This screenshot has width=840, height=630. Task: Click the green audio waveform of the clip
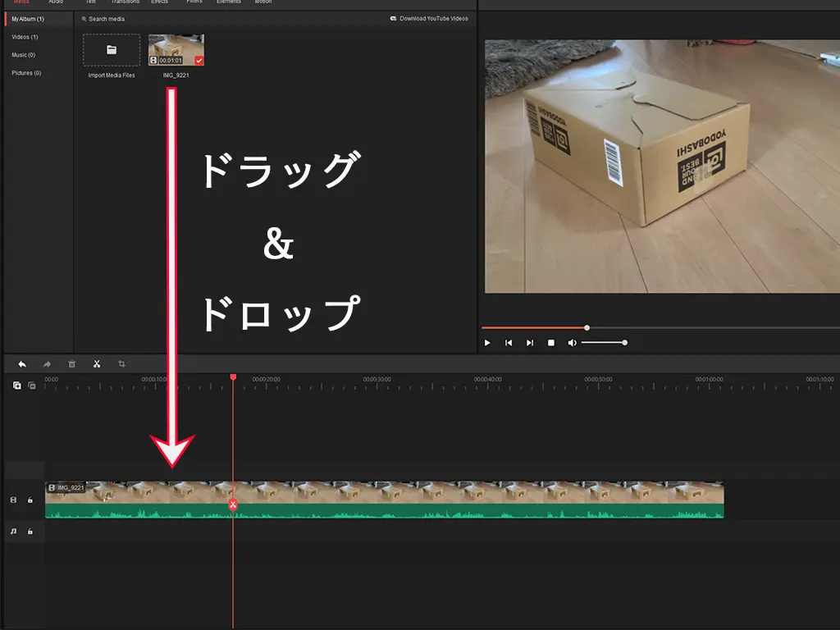pyautogui.click(x=384, y=511)
